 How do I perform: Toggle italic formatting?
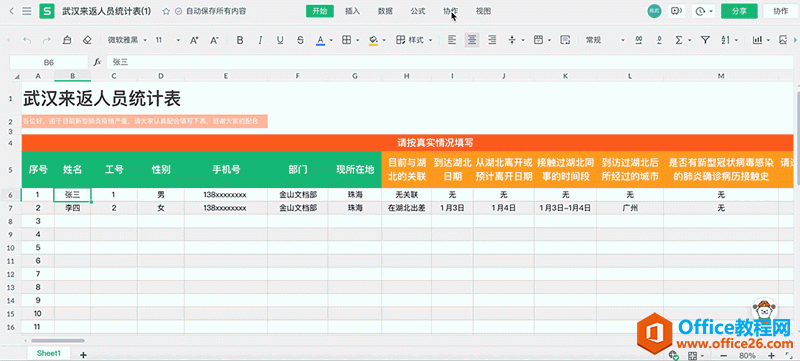click(x=260, y=40)
